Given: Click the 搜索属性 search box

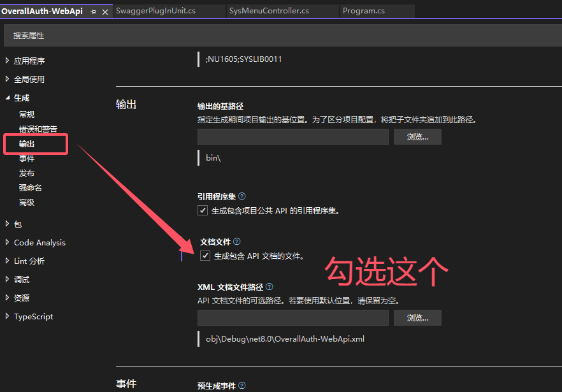Looking at the screenshot, I should [x=280, y=36].
